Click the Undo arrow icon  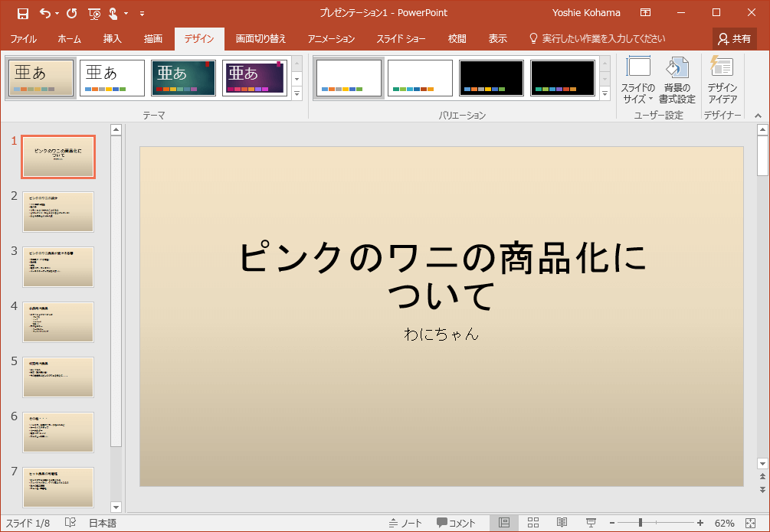44,13
